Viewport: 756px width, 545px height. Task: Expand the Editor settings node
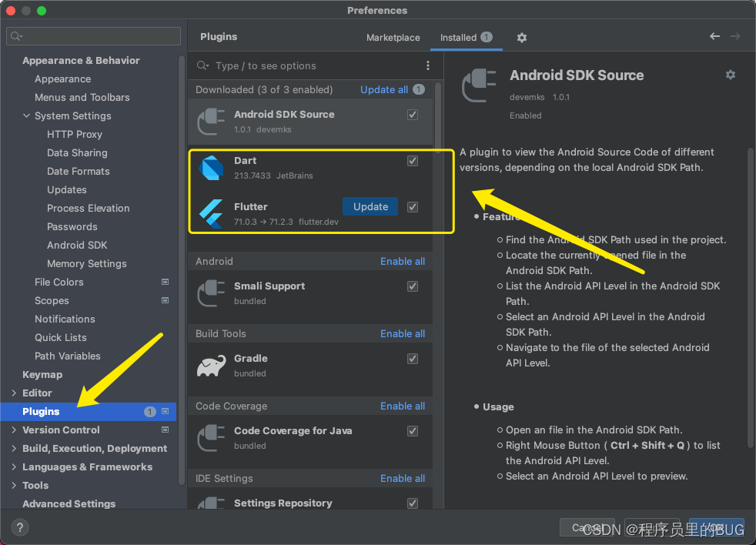tap(14, 393)
